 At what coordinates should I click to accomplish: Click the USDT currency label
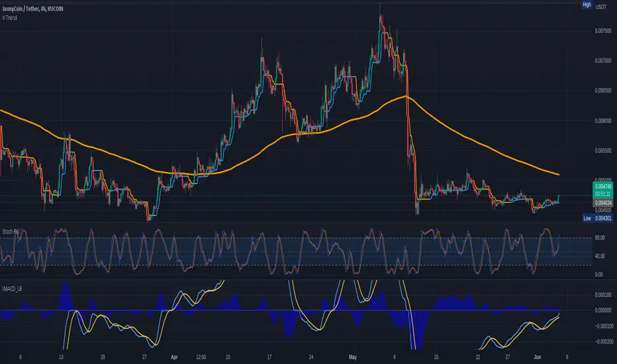coord(601,7)
